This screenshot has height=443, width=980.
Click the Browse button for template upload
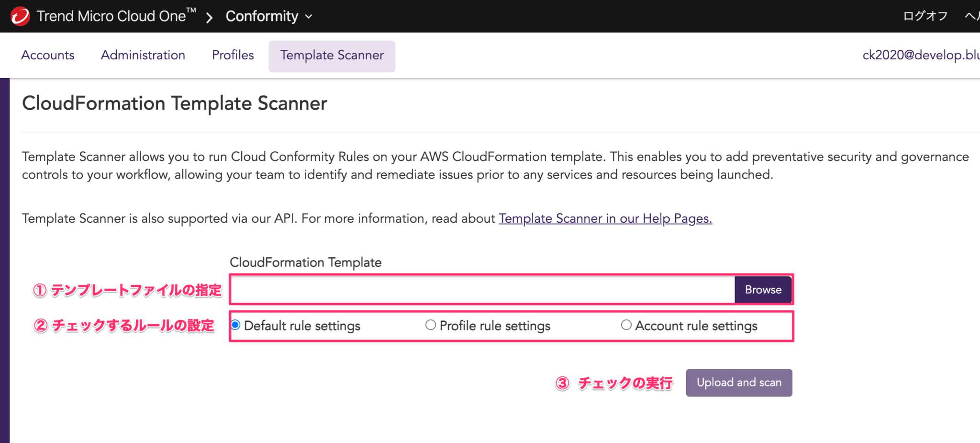point(763,289)
